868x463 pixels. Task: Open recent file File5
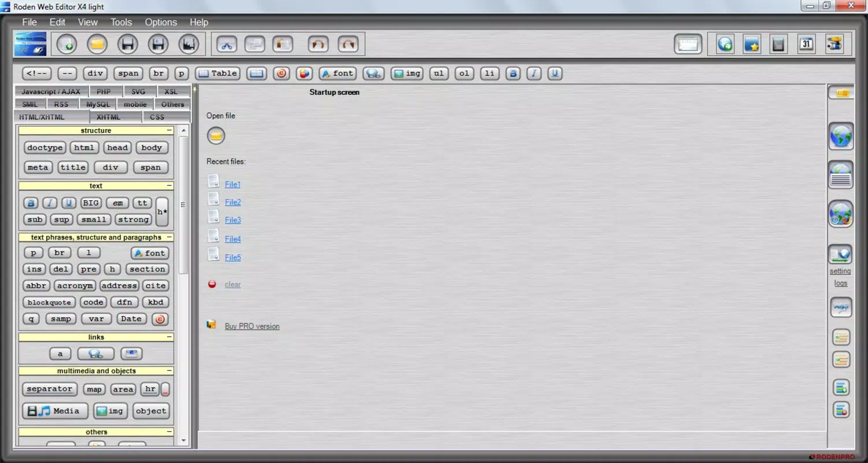click(x=232, y=258)
